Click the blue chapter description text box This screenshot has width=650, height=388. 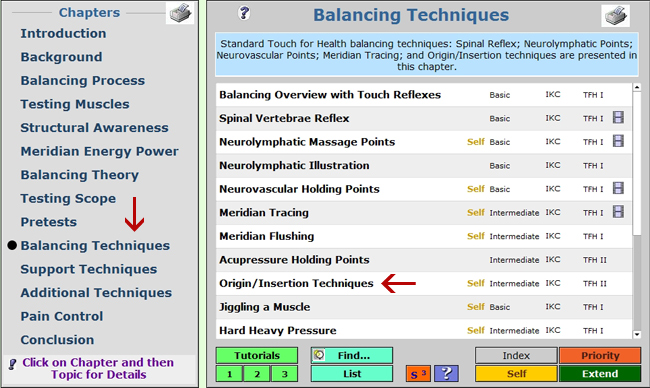(427, 55)
